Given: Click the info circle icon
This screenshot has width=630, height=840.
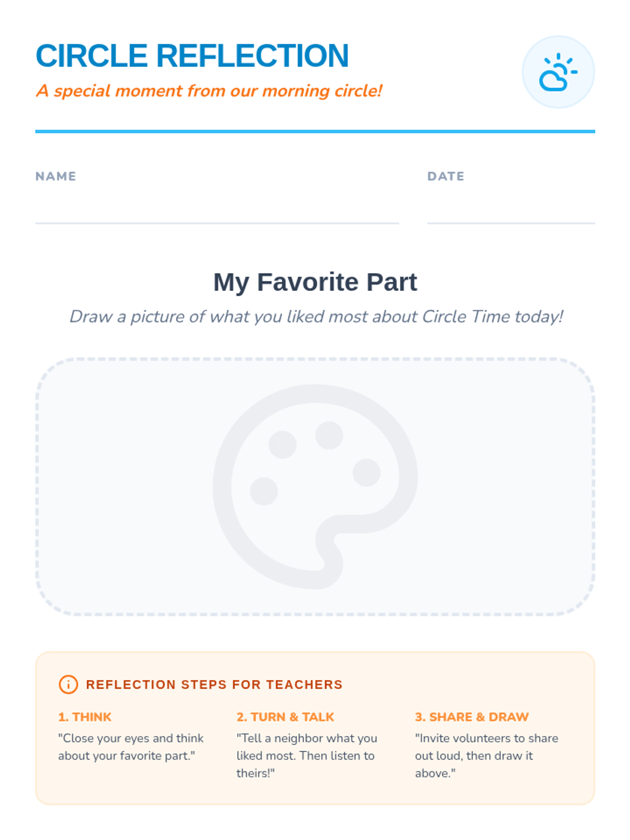Looking at the screenshot, I should click(68, 684).
